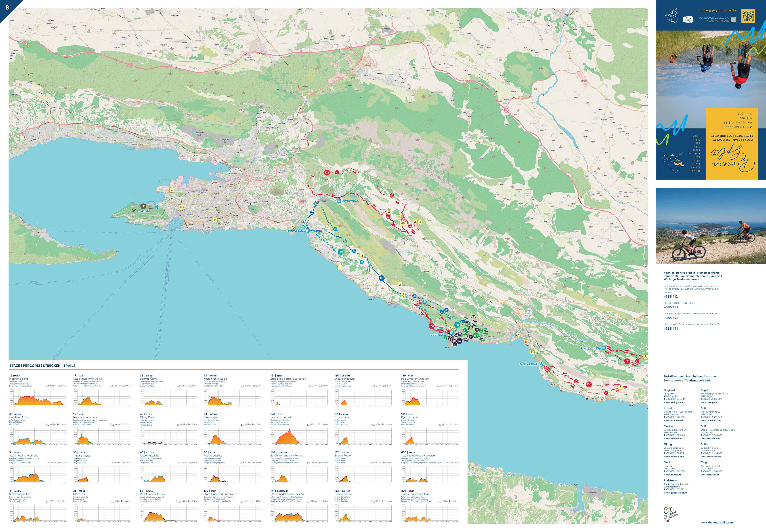Click the 'Brdsko biciklistički put Marjan' title

[x=288, y=379]
